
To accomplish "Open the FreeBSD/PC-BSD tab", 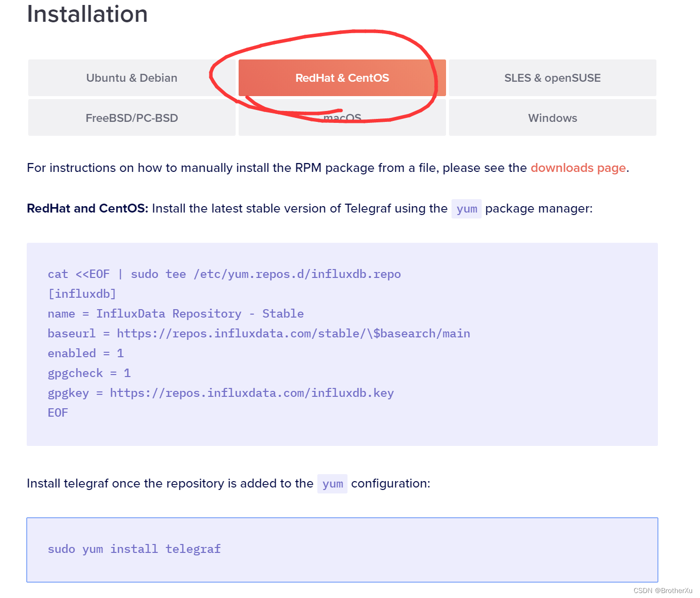I will tap(132, 117).
